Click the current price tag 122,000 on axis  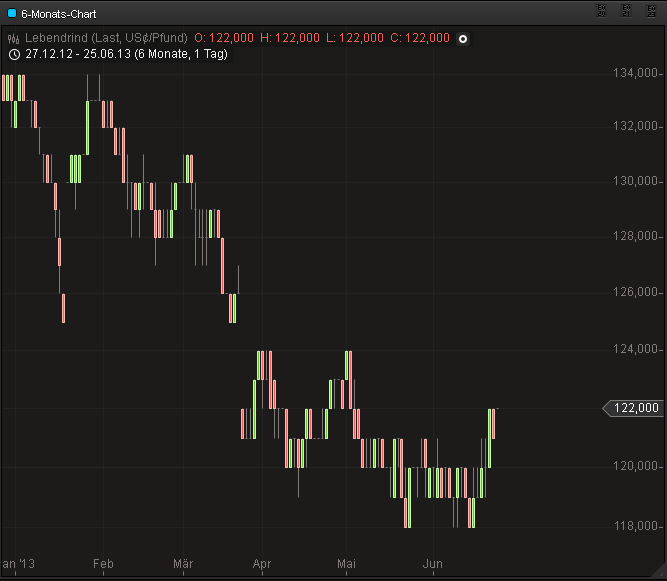click(634, 408)
